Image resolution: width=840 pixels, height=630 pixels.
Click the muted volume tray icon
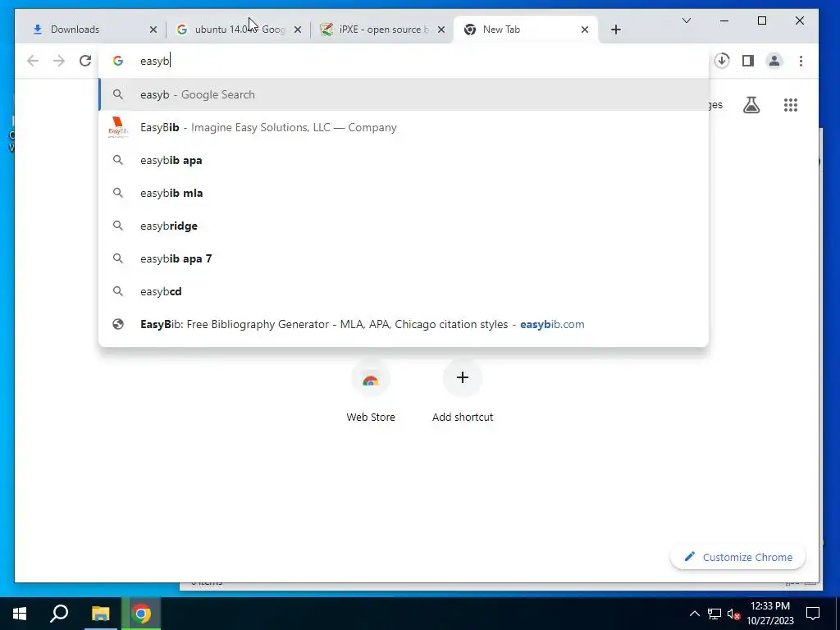pos(733,614)
